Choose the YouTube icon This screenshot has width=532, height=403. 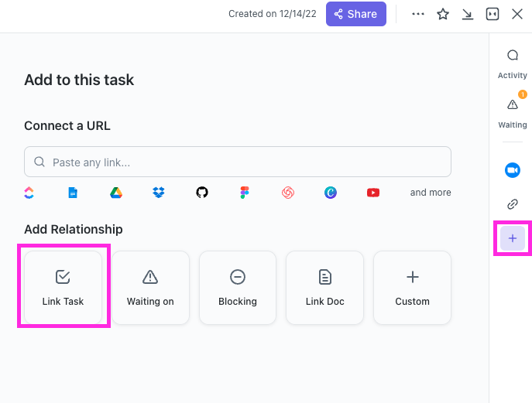click(373, 193)
